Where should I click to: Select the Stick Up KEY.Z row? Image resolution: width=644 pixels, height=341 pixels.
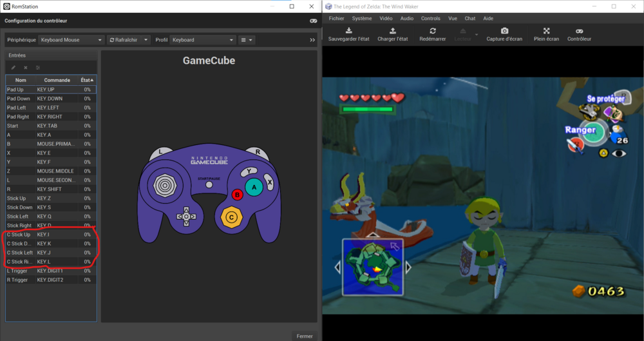[x=51, y=198]
